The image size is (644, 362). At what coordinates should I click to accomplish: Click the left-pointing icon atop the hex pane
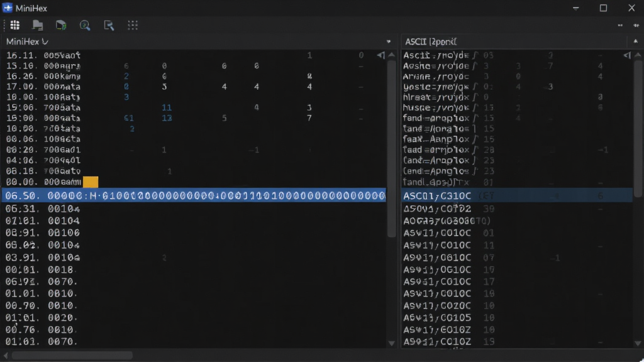380,55
